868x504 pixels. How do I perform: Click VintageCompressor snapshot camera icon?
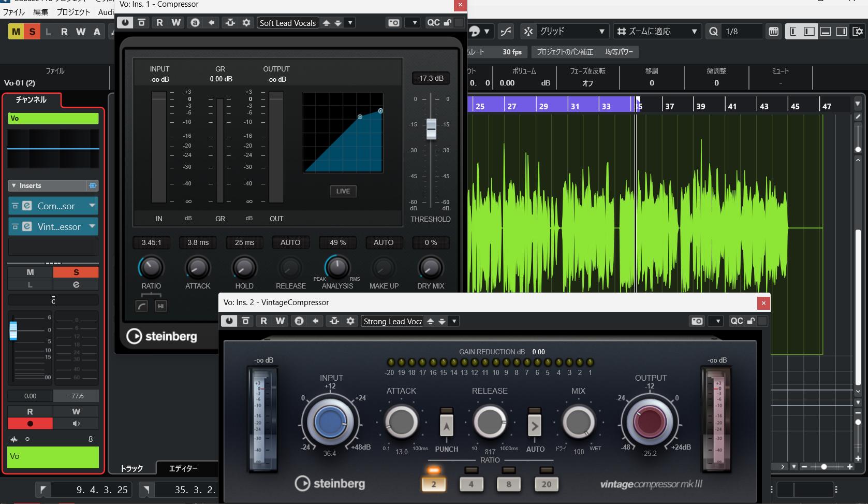pyautogui.click(x=697, y=321)
